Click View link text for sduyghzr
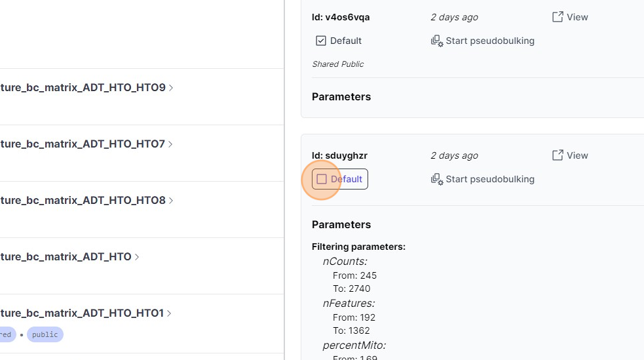 [577, 155]
